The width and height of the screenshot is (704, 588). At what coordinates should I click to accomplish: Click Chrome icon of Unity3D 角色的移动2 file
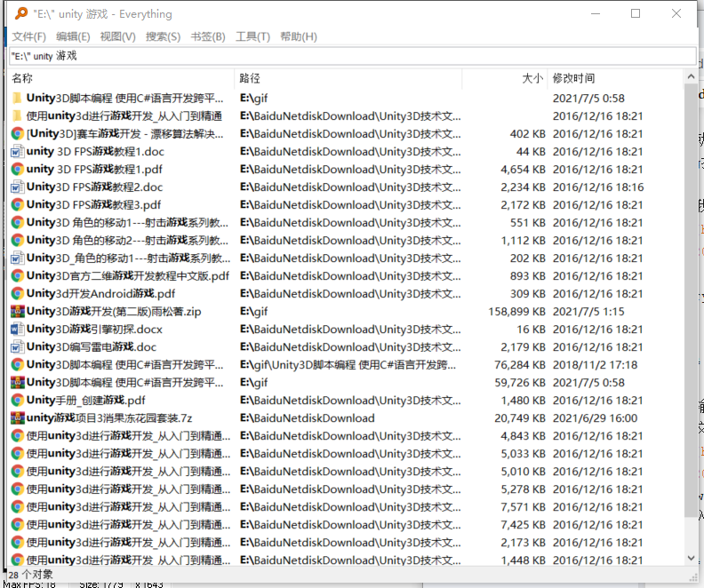pos(17,241)
